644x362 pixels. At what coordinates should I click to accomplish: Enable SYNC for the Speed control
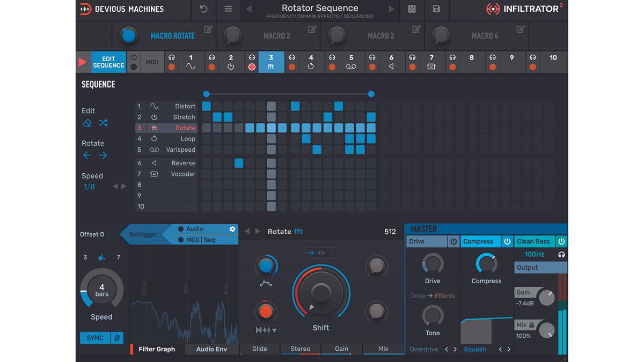94,337
